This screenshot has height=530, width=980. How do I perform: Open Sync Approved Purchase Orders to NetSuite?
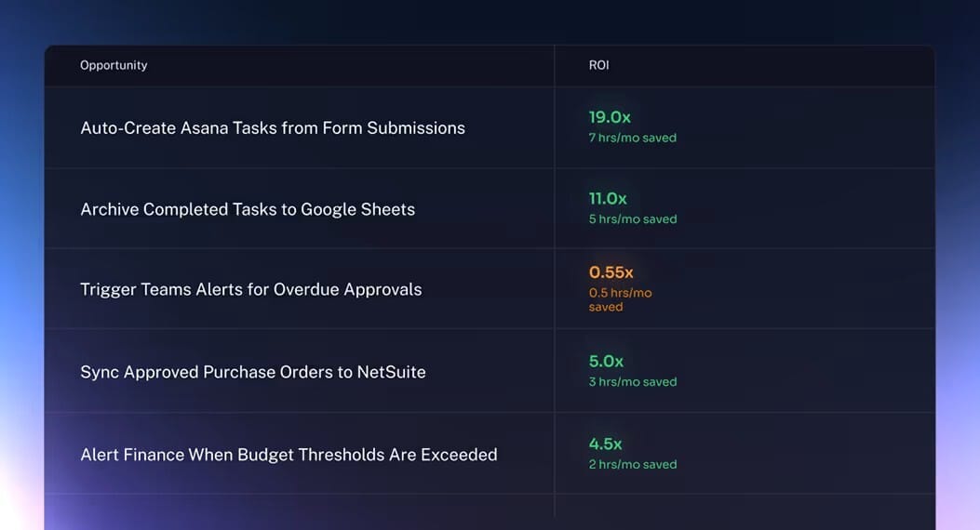[253, 372]
